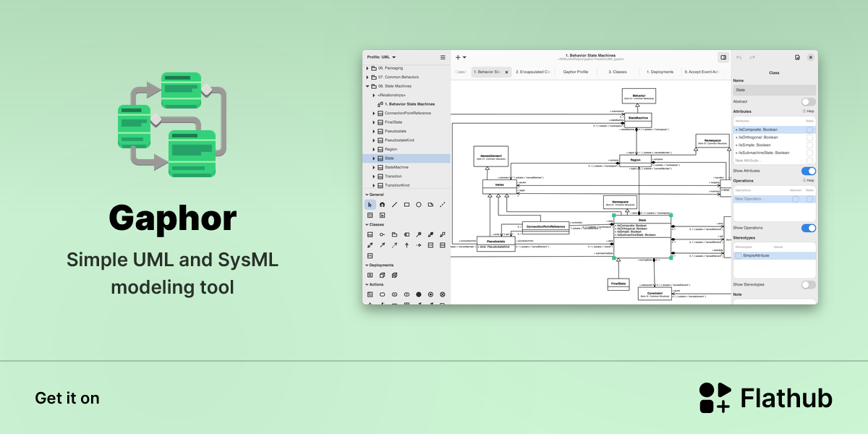Click the plus new diagram button
The height and width of the screenshot is (434, 868).
coord(458,57)
